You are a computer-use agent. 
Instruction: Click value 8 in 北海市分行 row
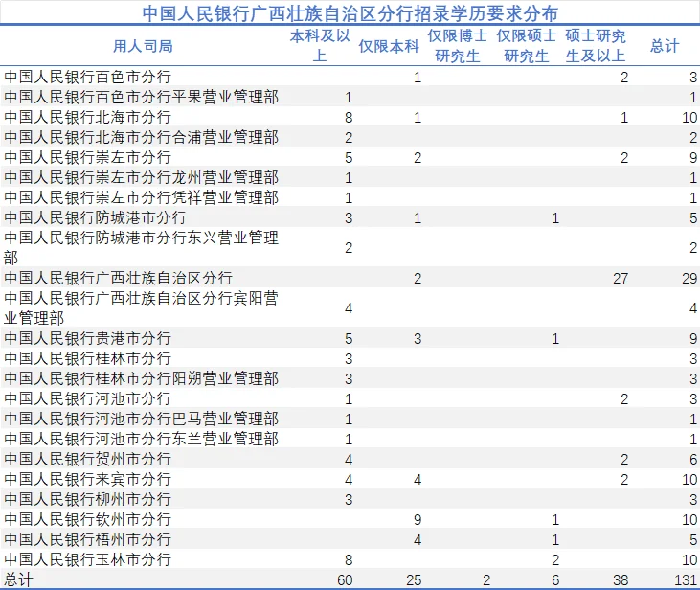click(349, 118)
